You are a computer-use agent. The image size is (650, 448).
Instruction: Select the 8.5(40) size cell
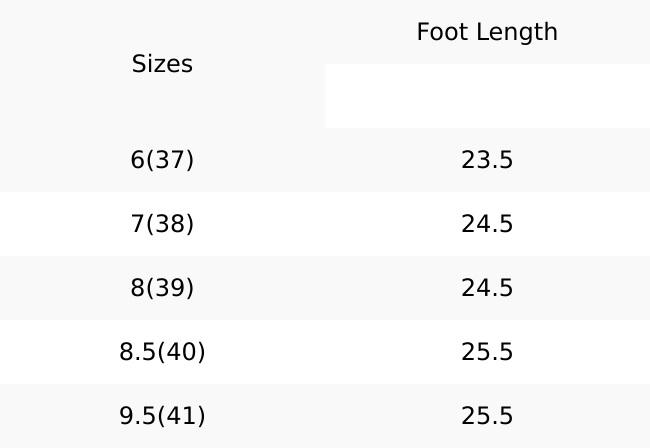tap(162, 352)
